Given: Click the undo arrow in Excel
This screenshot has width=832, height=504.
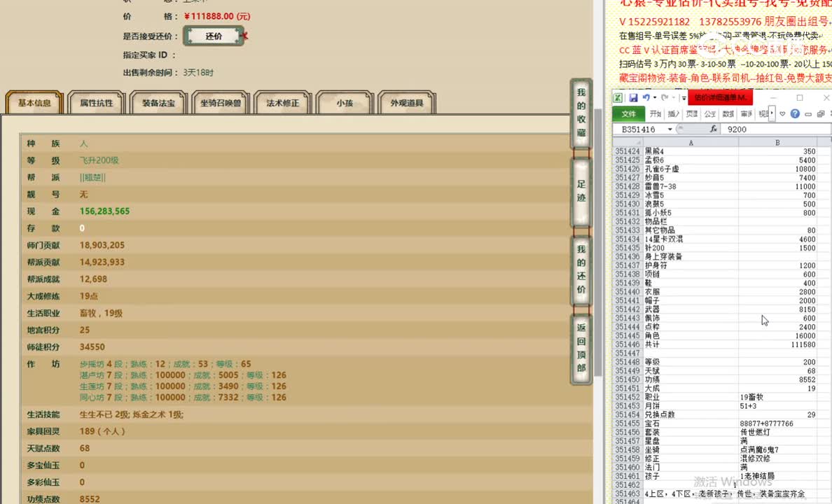Looking at the screenshot, I should 646,98.
